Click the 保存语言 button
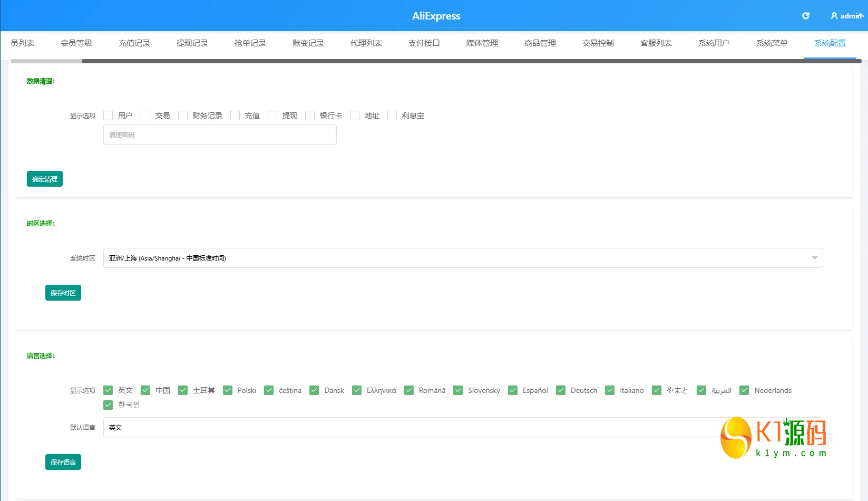This screenshot has width=868, height=501. [x=63, y=462]
